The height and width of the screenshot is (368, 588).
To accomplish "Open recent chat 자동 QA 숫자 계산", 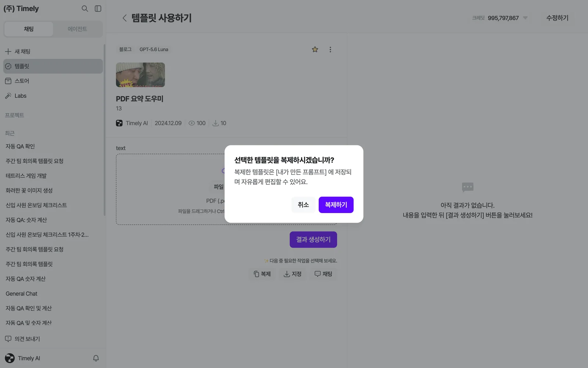I will click(x=53, y=279).
